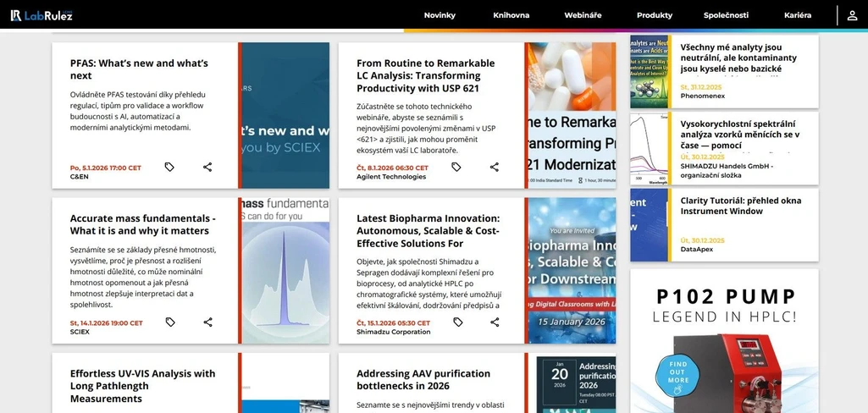Click SHIMADZU Handels GmbH publisher label
868x413 pixels.
tap(727, 171)
